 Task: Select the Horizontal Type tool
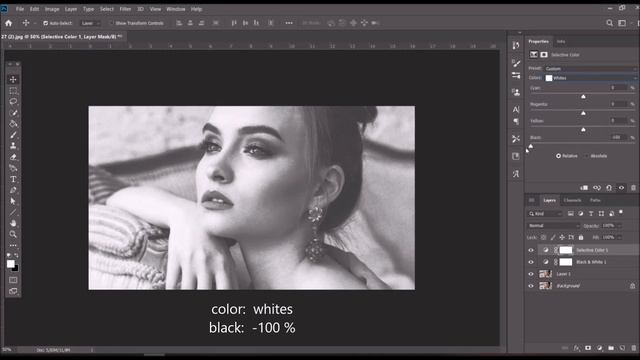(13, 179)
